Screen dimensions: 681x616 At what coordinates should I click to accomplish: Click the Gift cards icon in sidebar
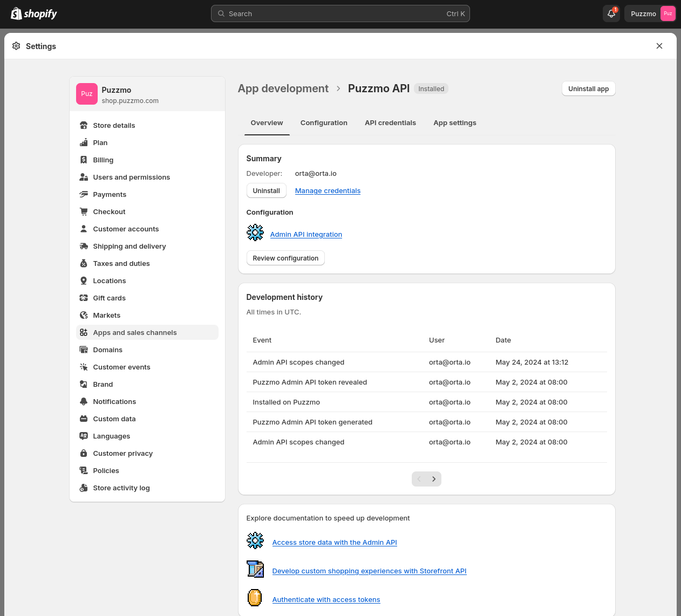pos(84,298)
